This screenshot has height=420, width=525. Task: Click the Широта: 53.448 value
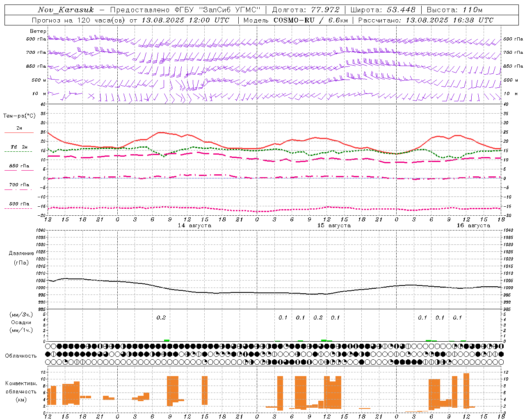coord(383,10)
